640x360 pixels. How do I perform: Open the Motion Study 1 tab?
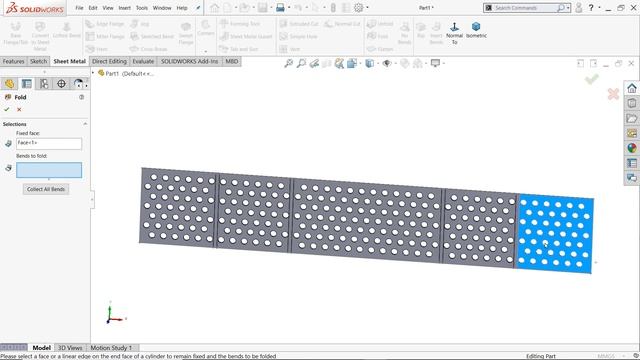tap(111, 348)
